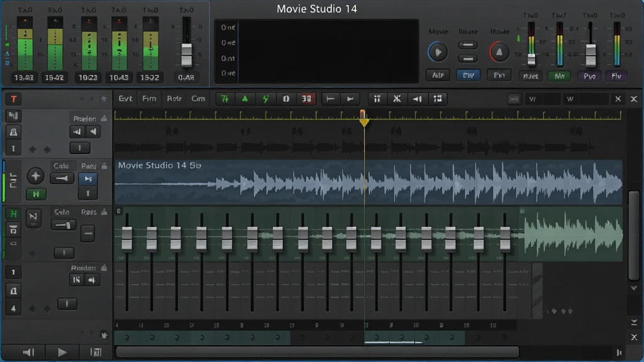Open the Rote menu tab
The image size is (644, 362).
coord(174,99)
